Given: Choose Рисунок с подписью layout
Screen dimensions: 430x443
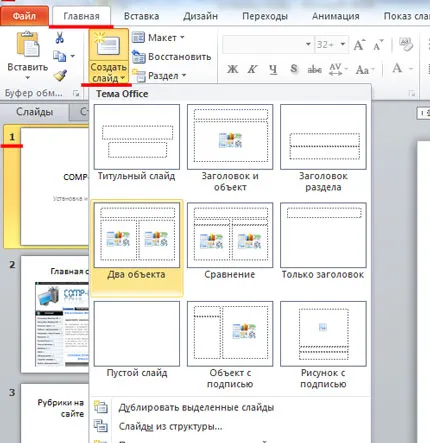Looking at the screenshot, I should coord(323,345).
